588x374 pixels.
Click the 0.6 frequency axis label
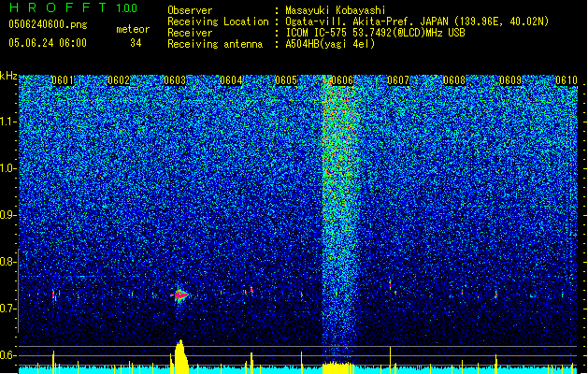(x=8, y=355)
